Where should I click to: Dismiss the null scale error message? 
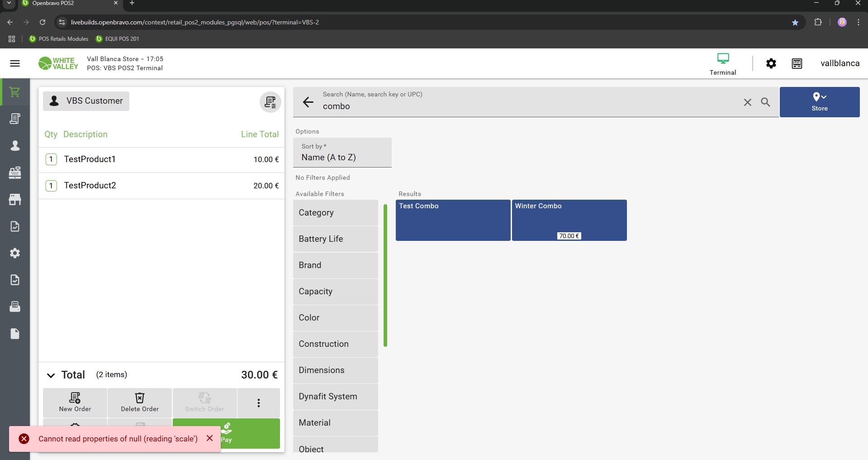[x=209, y=438]
